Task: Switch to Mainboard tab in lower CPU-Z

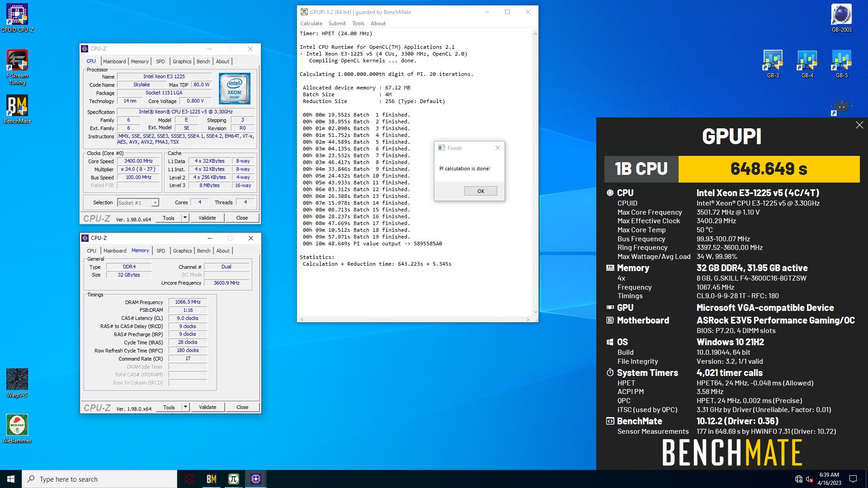Action: pyautogui.click(x=115, y=251)
